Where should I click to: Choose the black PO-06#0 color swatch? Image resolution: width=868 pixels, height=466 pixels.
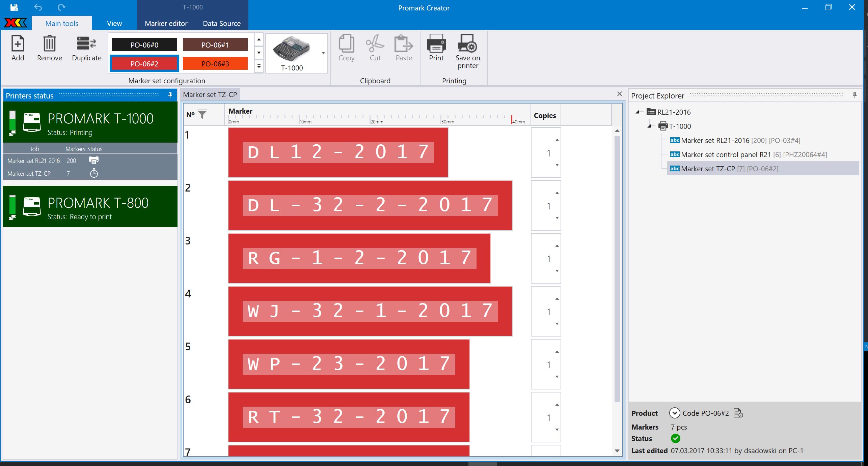[x=144, y=45]
